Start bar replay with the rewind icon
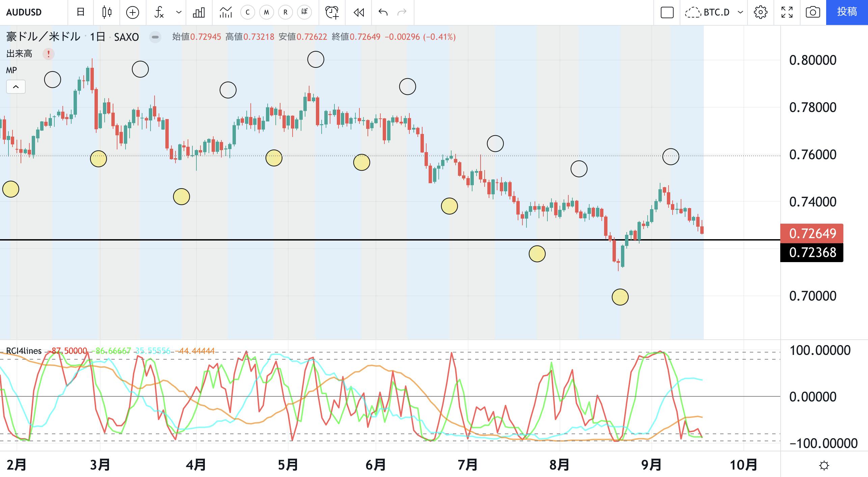 [x=358, y=12]
